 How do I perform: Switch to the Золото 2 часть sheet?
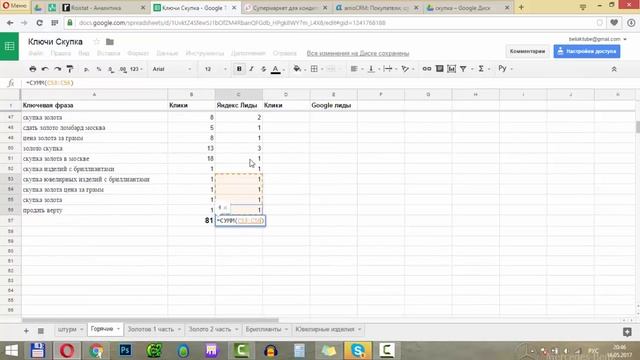tap(209, 329)
